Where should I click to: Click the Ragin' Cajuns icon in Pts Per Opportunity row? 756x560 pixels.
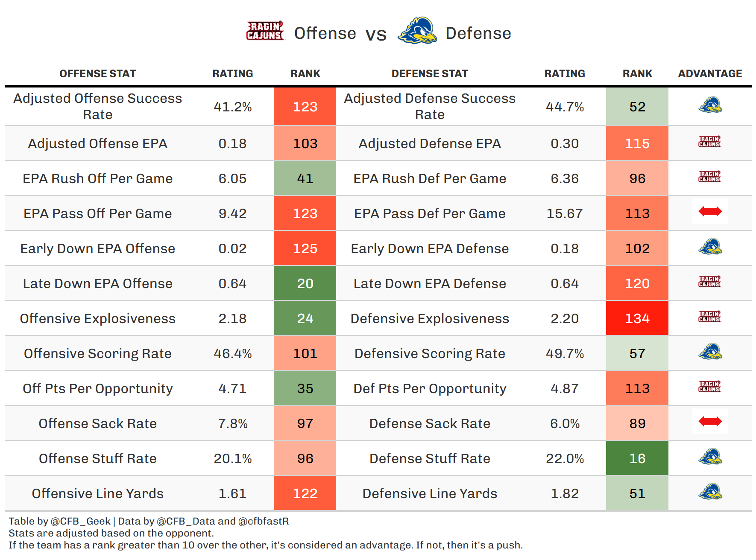(709, 387)
